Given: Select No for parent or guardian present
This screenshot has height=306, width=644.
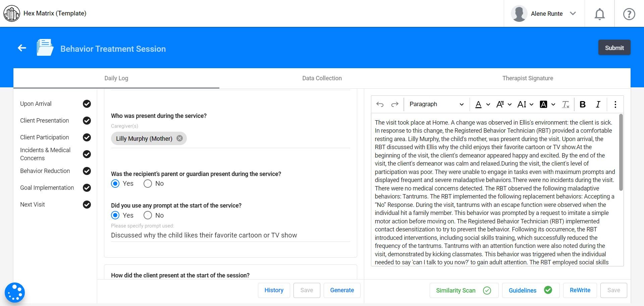Looking at the screenshot, I should point(148,184).
